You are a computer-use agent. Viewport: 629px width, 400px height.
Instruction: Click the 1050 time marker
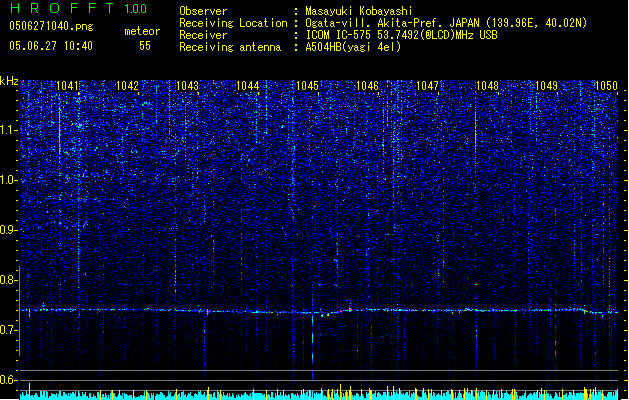point(606,86)
